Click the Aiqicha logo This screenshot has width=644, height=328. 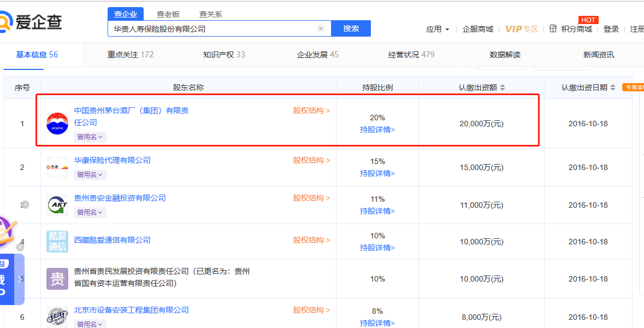coord(31,21)
